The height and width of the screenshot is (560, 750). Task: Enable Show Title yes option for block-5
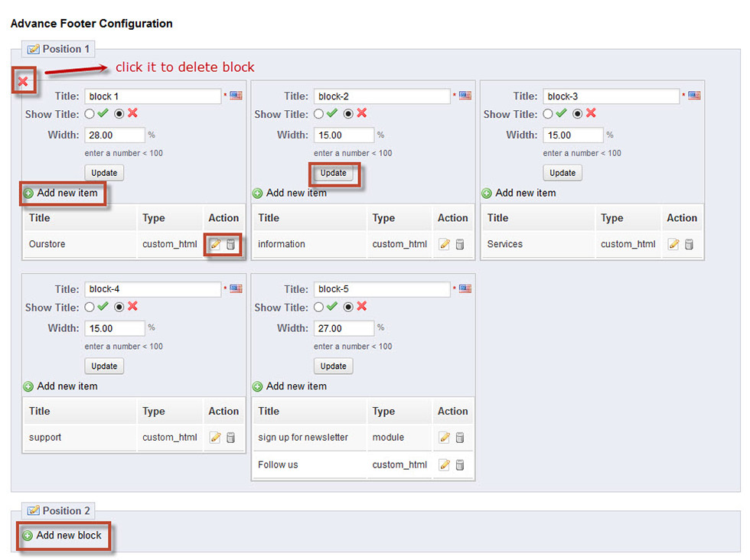pyautogui.click(x=318, y=307)
